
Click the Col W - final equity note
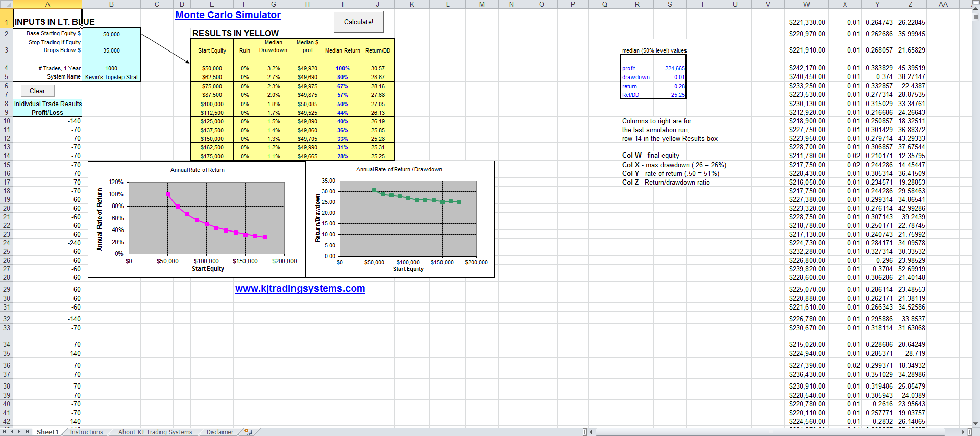(651, 156)
